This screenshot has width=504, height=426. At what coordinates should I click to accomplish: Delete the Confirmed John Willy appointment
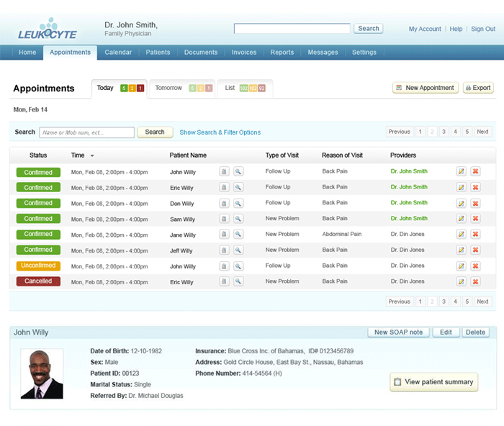pos(475,171)
